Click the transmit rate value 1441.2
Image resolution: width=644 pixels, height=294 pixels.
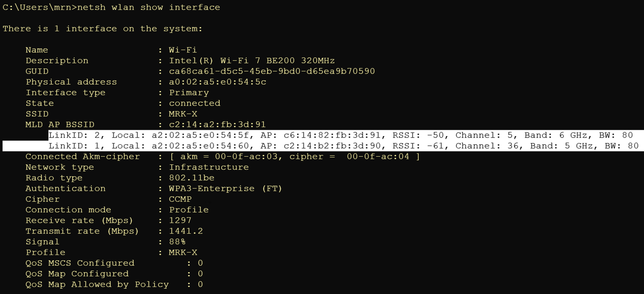pyautogui.click(x=186, y=231)
